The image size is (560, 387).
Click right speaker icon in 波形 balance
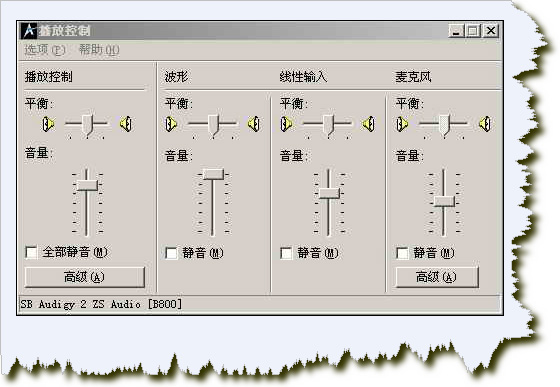254,124
